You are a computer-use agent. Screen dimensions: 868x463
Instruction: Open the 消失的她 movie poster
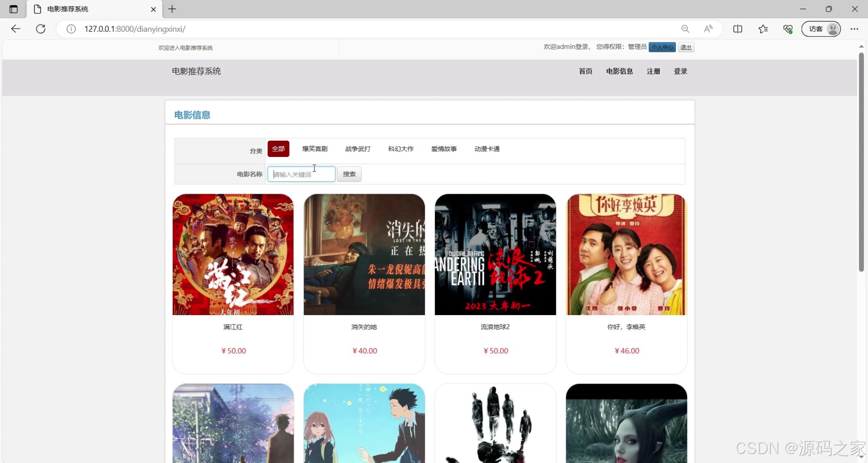tap(364, 255)
